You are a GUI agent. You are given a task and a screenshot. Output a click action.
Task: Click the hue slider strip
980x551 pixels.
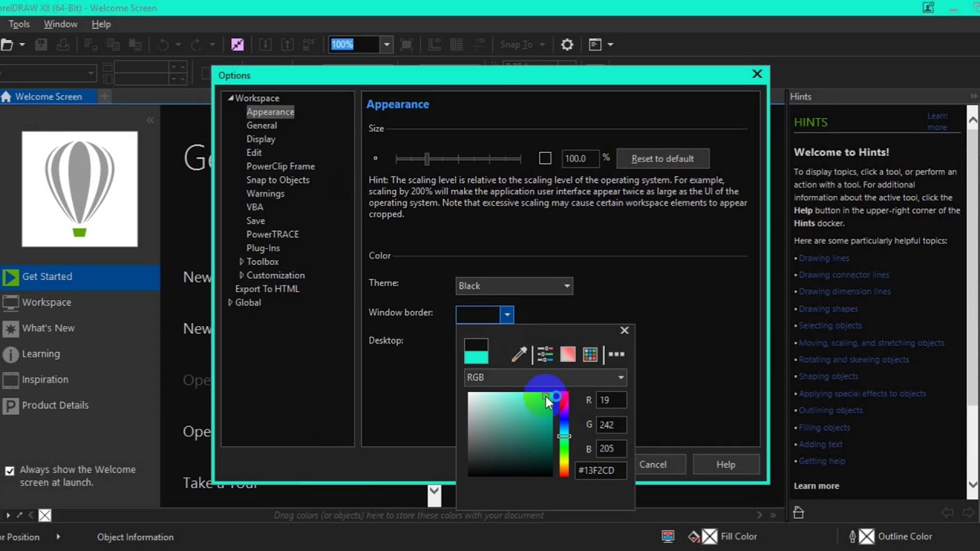pyautogui.click(x=564, y=434)
